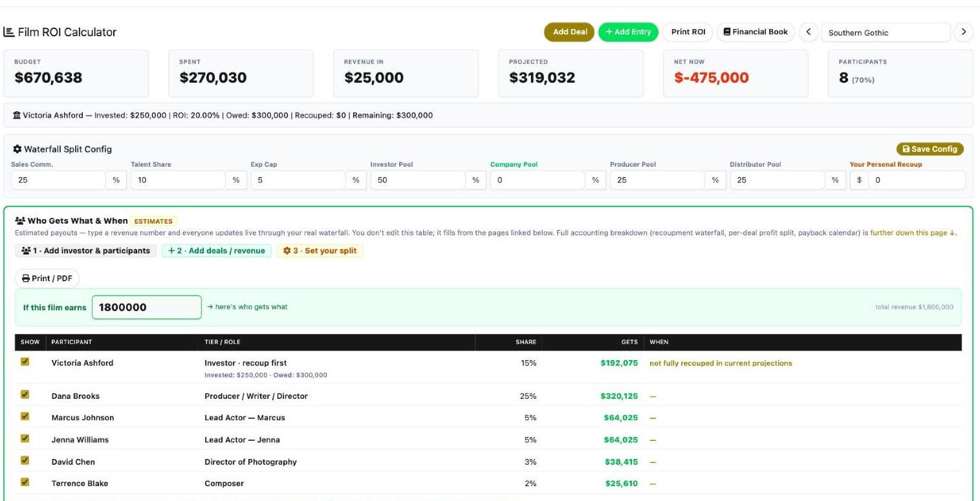Open step 2 Add deals / revenue

tap(217, 251)
